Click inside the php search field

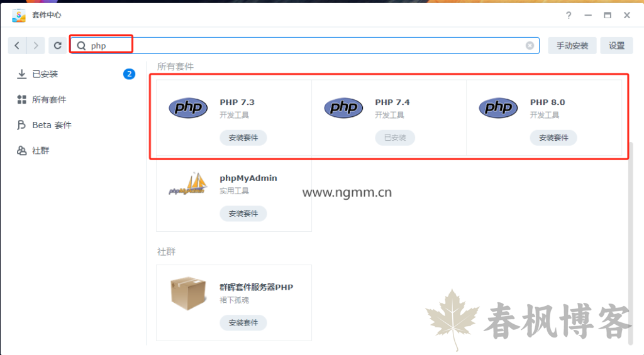pos(304,46)
